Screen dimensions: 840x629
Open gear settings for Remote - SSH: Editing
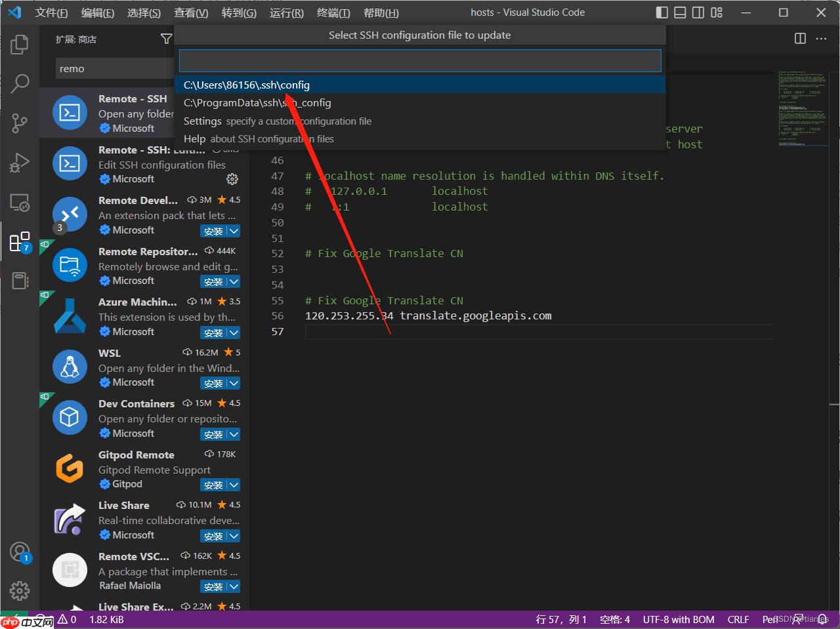point(232,179)
